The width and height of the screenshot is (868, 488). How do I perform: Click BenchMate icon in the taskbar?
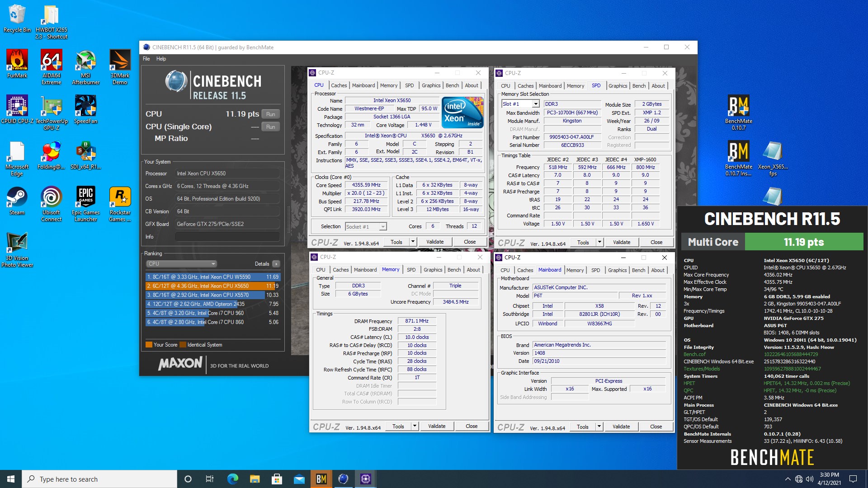[321, 479]
